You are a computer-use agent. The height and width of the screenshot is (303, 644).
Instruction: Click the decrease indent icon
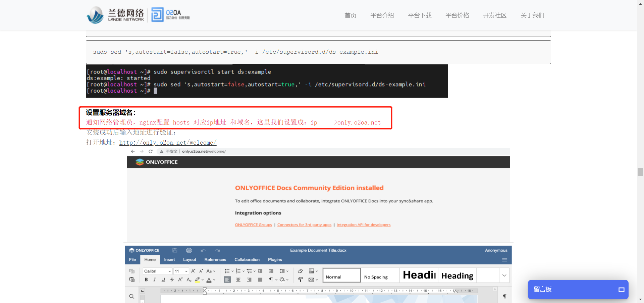(x=260, y=271)
